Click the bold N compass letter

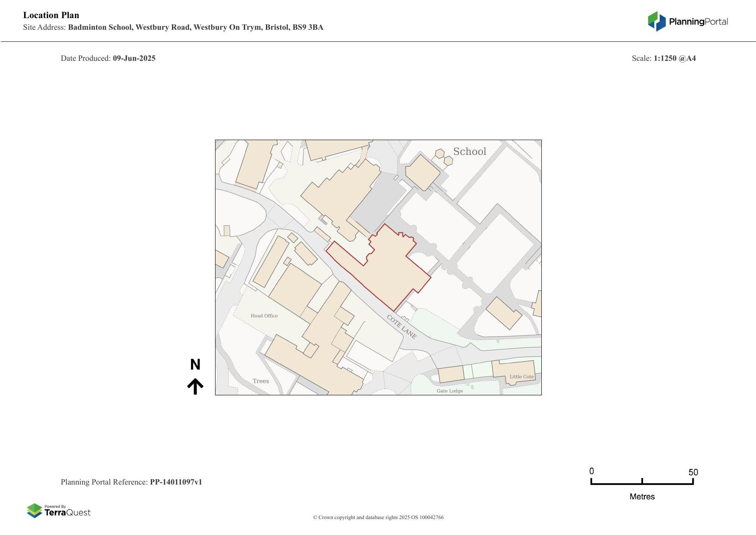tap(195, 365)
